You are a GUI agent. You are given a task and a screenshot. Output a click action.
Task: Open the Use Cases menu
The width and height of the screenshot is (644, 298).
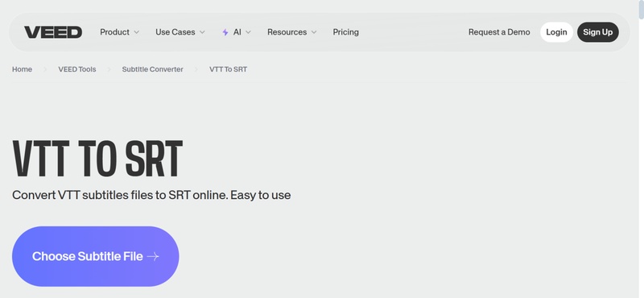pyautogui.click(x=175, y=32)
